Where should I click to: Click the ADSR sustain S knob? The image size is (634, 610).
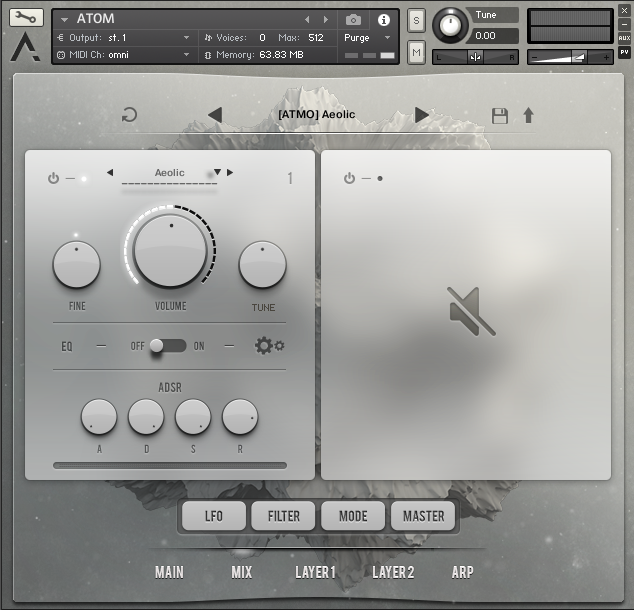[x=193, y=417]
